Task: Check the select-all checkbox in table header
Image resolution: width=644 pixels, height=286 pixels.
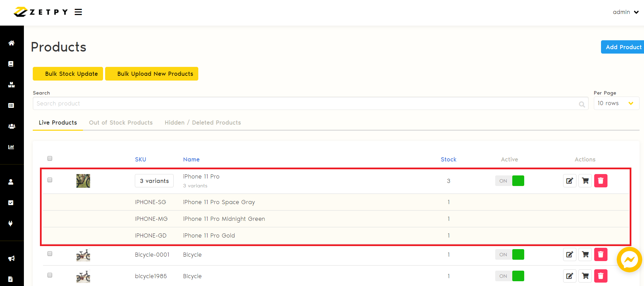Action: [x=50, y=158]
